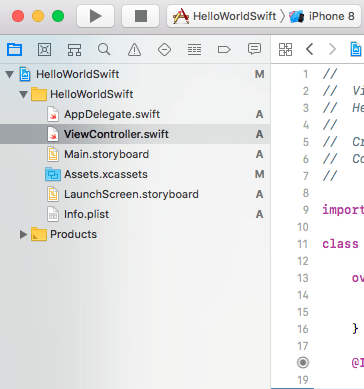This screenshot has height=389, width=364.
Task: Click the Run (play) button
Action: 95,16
